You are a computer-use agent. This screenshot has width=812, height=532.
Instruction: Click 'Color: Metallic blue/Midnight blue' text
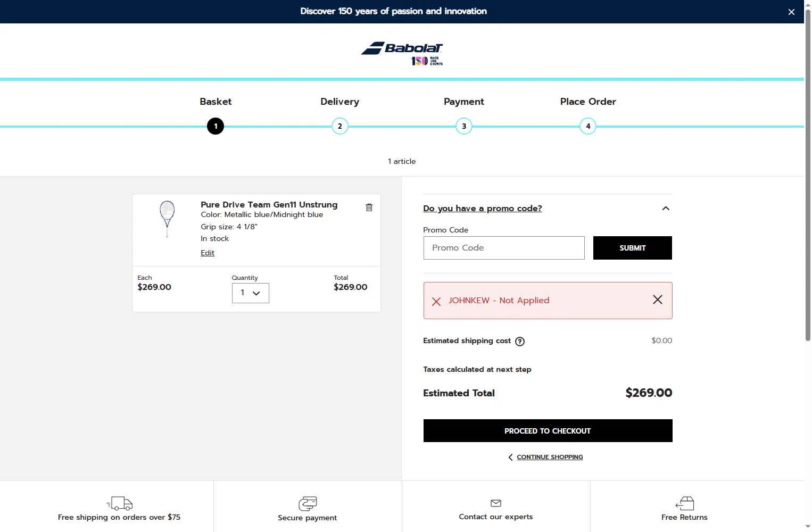(x=262, y=214)
